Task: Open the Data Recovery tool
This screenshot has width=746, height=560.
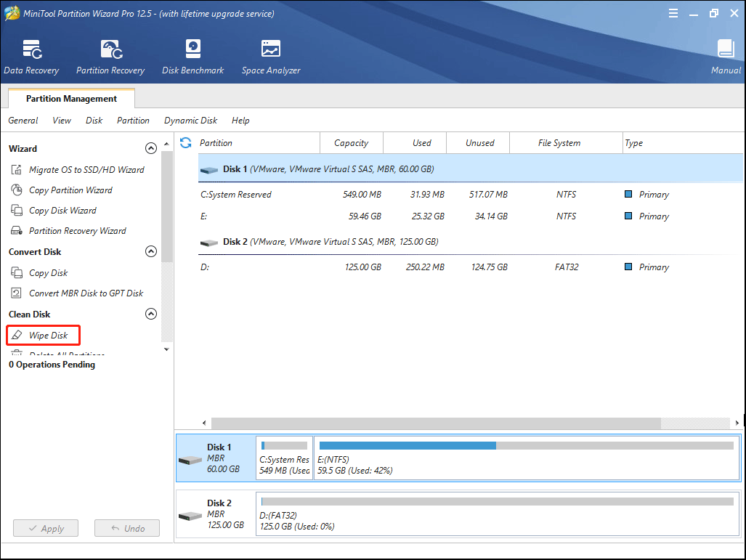Action: (x=31, y=57)
